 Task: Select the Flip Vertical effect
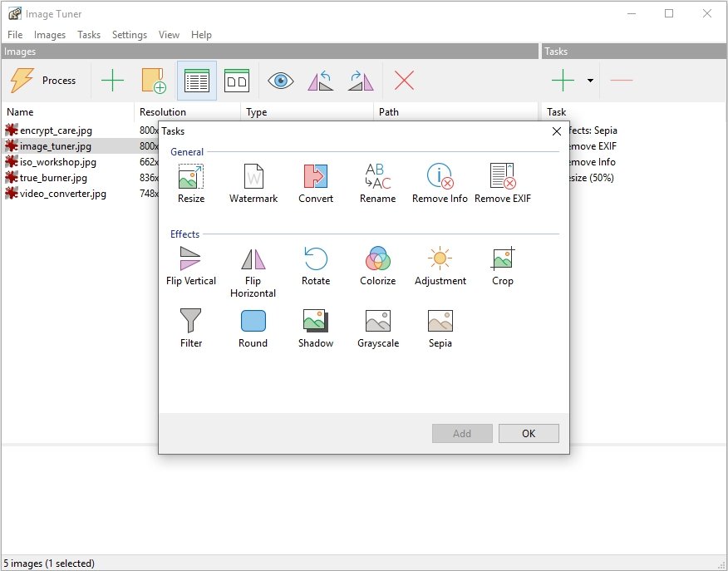point(191,259)
